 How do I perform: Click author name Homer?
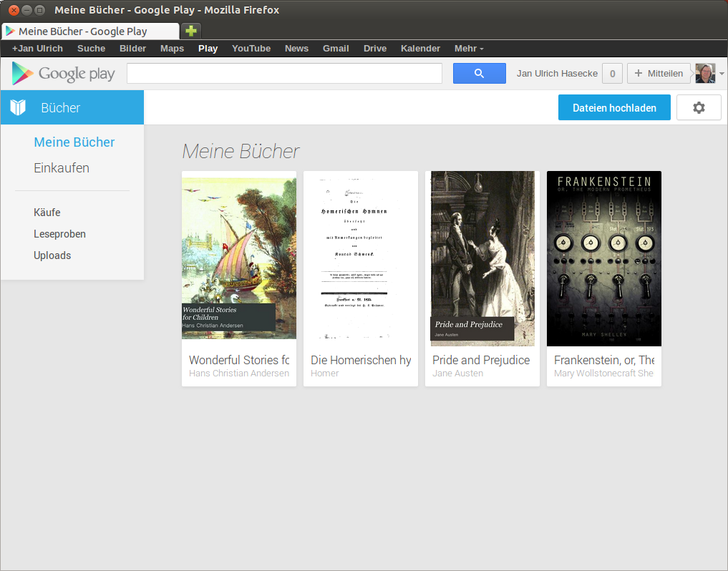coord(324,374)
